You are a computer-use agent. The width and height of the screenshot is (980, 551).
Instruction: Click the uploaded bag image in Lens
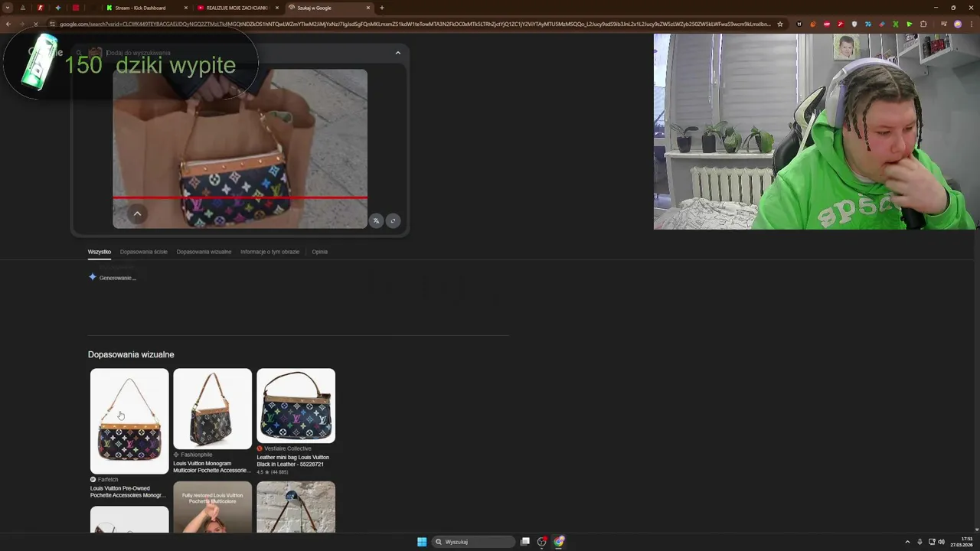240,148
